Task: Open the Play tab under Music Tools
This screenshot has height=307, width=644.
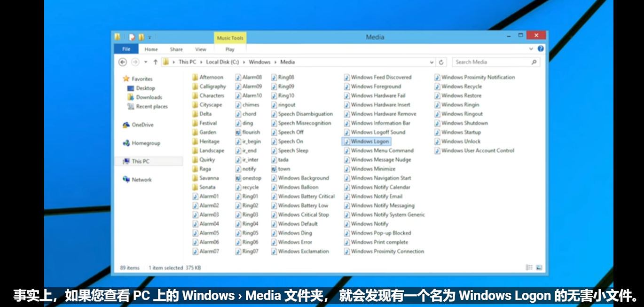Action: coord(230,49)
